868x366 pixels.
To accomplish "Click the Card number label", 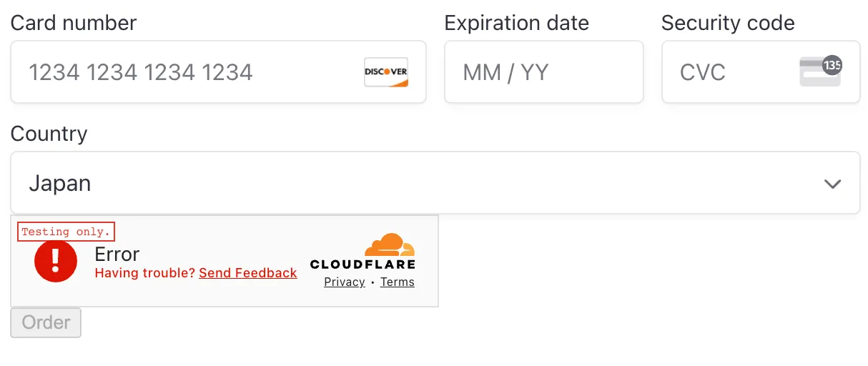I will pos(74,23).
